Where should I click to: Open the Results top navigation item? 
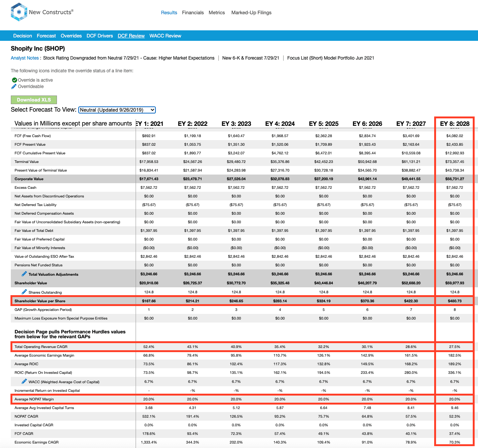(x=169, y=13)
